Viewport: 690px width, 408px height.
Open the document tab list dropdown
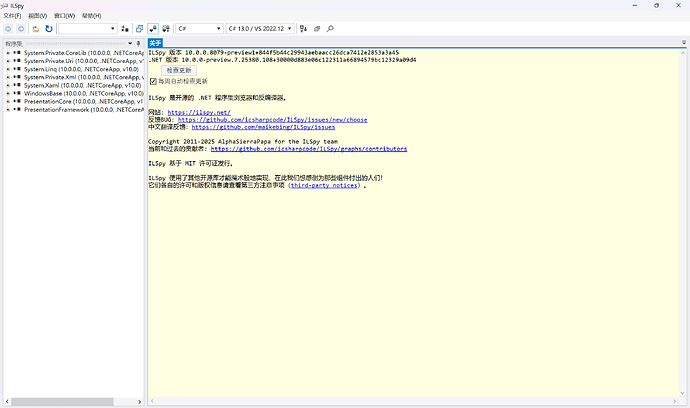click(x=684, y=43)
